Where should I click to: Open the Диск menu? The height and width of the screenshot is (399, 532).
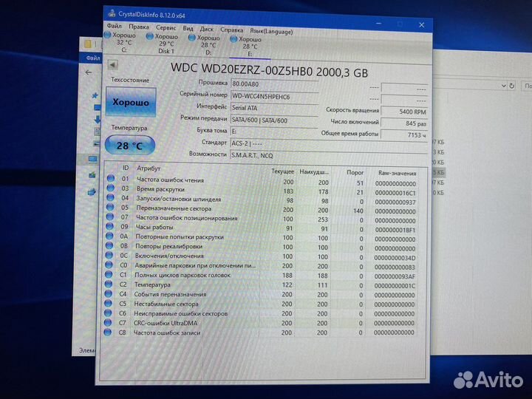(207, 29)
